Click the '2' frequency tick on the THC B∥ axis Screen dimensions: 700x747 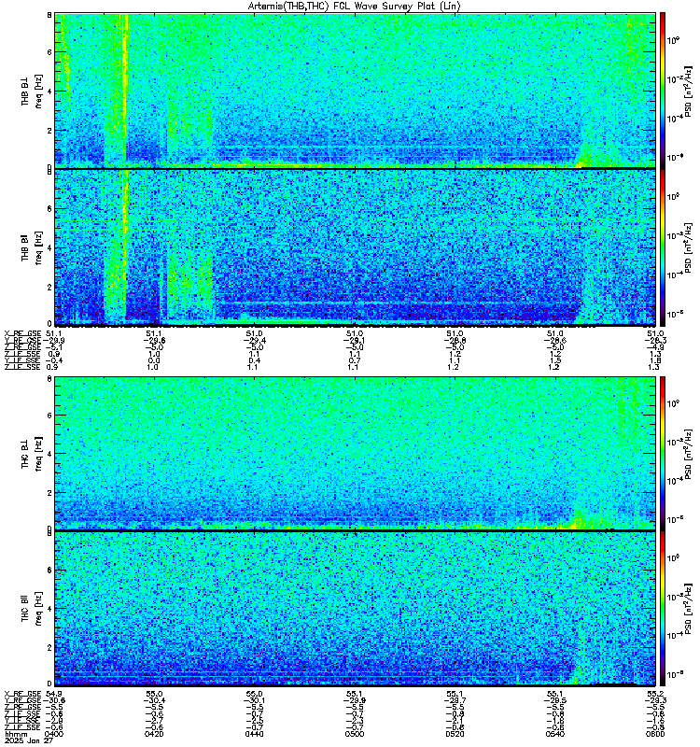[49, 648]
